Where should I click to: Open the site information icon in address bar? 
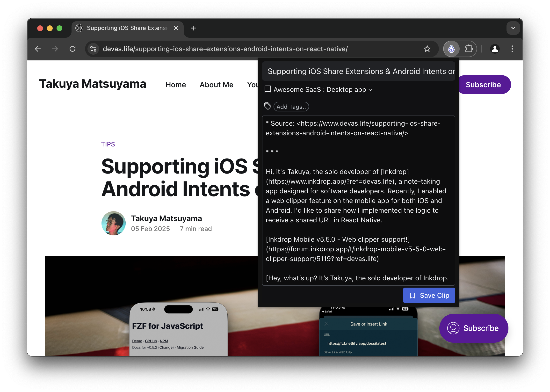[x=93, y=49]
